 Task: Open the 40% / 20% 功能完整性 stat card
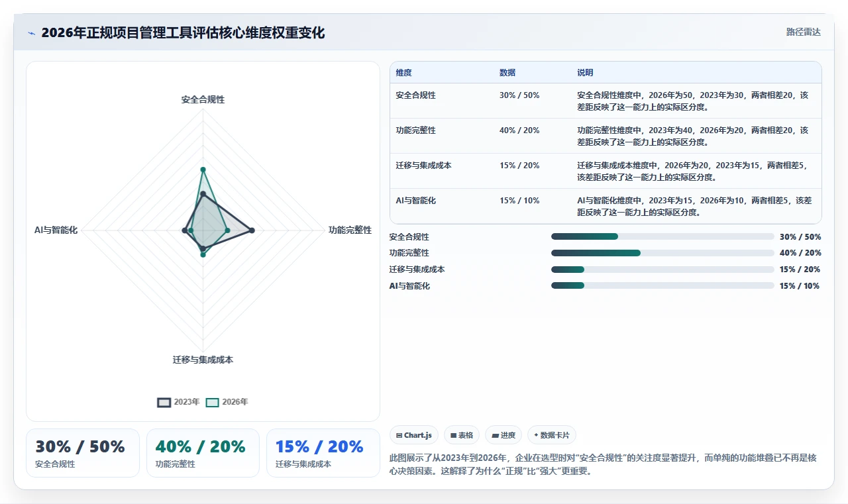(x=203, y=453)
